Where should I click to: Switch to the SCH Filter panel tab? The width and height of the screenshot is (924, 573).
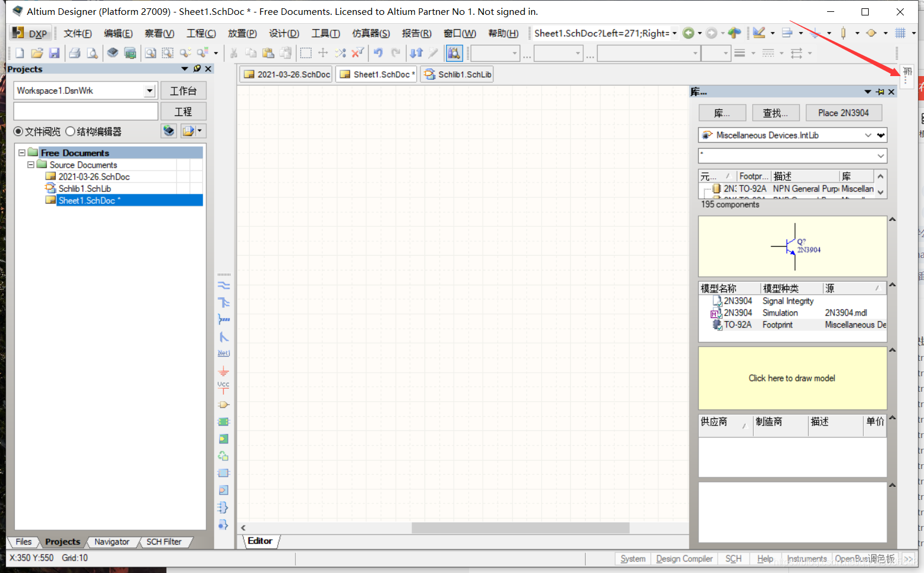tap(164, 541)
